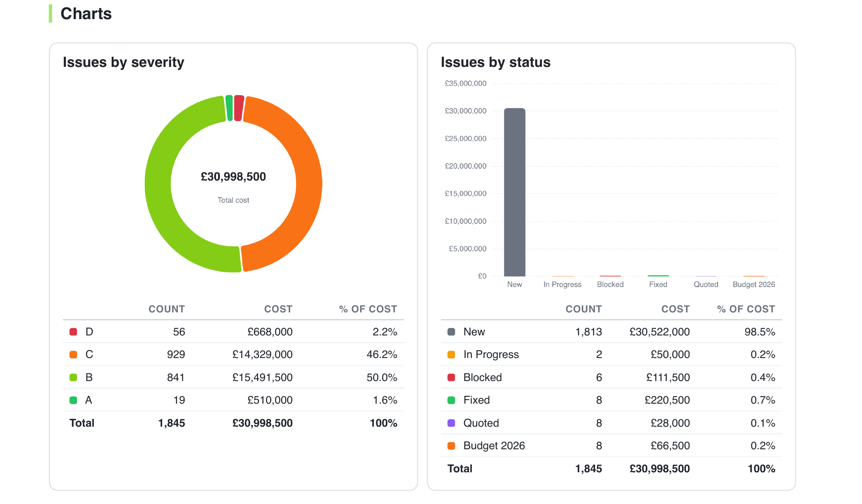The image size is (862, 504).
Task: Click the Blocked axis label
Action: 610,285
